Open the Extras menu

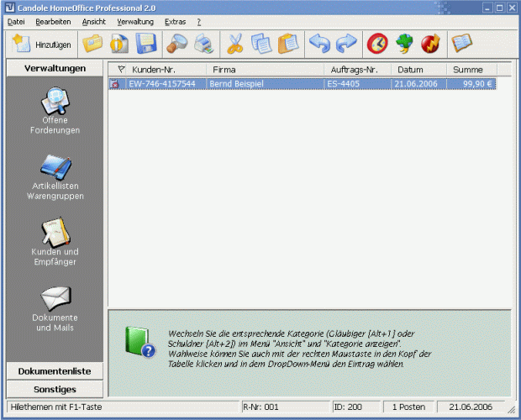[176, 21]
